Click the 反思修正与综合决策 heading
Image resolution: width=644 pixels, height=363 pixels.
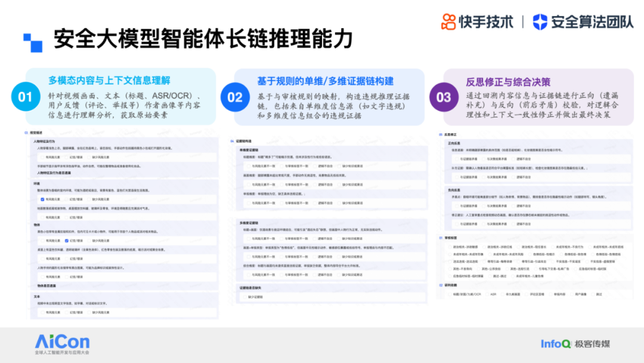click(508, 82)
